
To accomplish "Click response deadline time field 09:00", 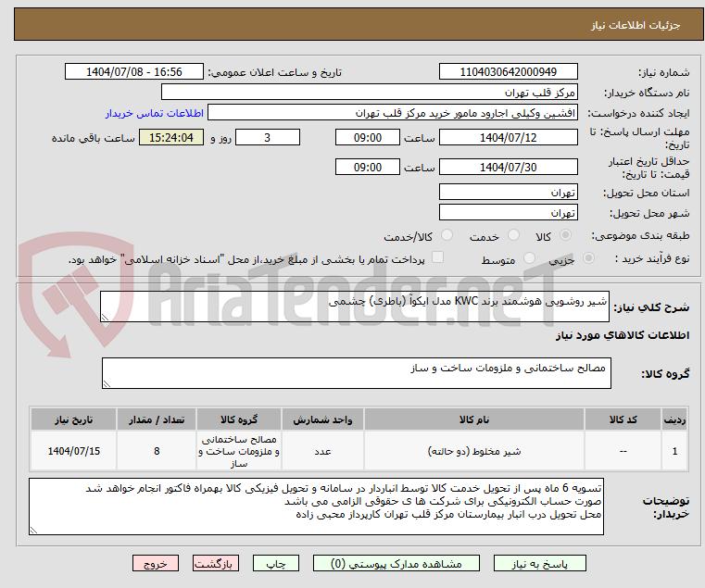I will click(368, 138).
